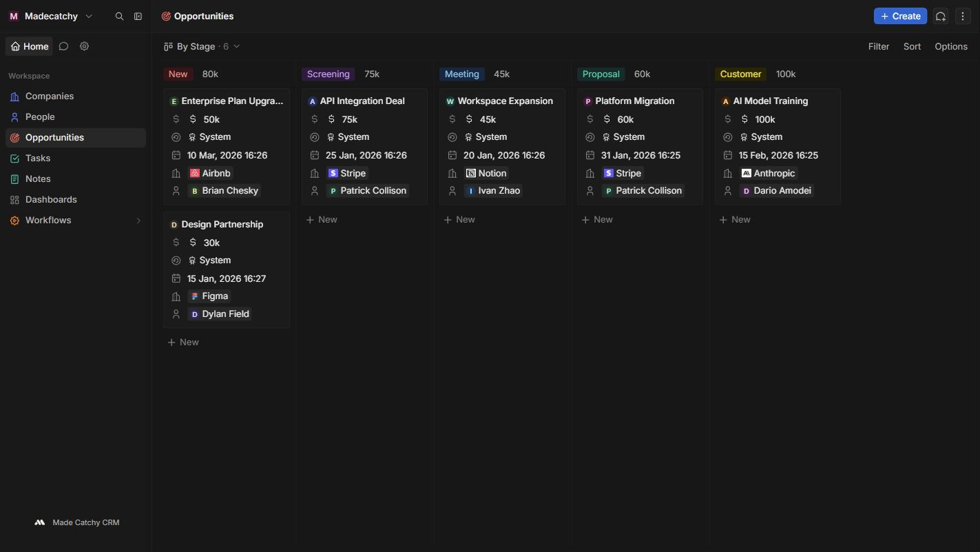This screenshot has width=980, height=552.
Task: Click the Companies building icon in sidebar
Action: (14, 96)
